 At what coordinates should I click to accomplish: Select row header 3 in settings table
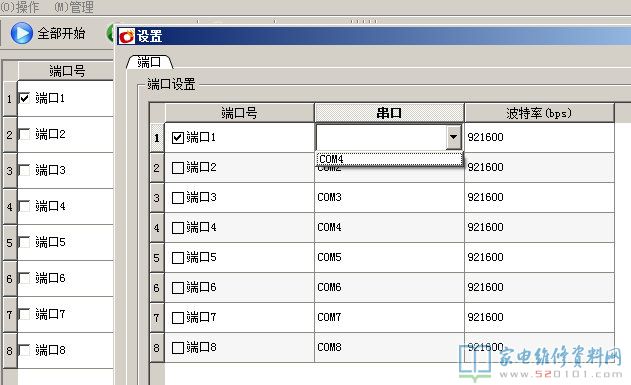coord(157,198)
